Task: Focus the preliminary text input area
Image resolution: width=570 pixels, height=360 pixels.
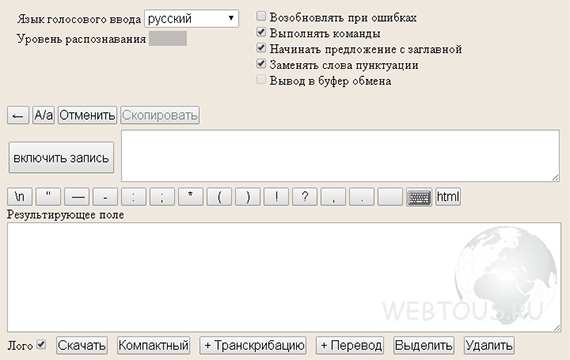Action: (340, 156)
